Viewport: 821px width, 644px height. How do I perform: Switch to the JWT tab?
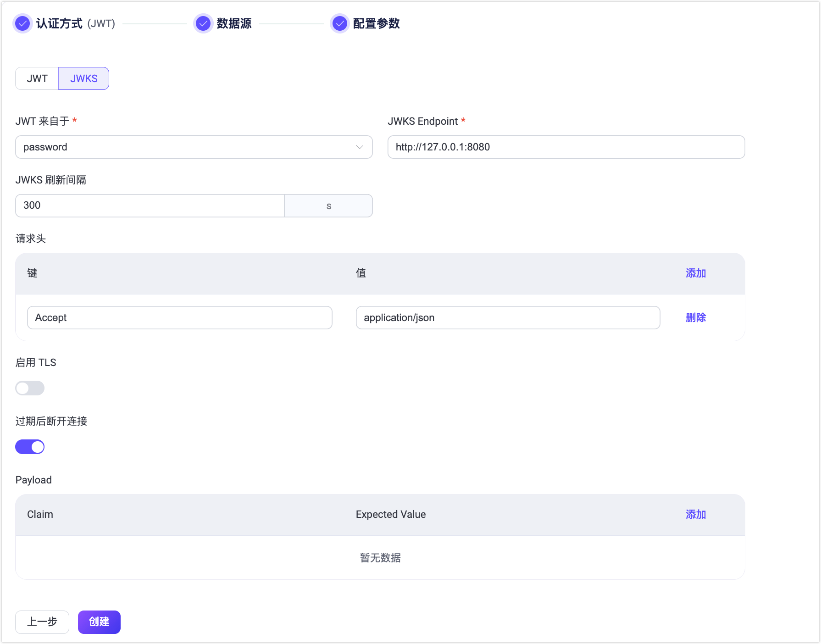coord(37,78)
